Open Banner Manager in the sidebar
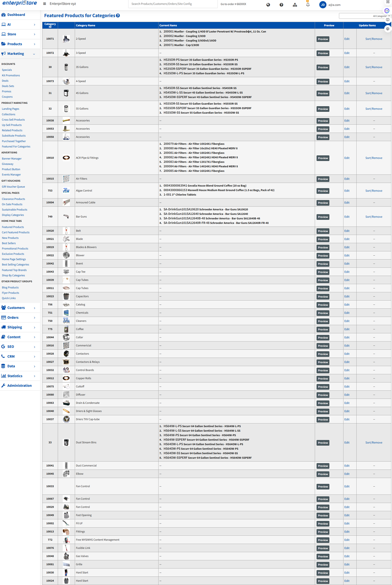This screenshot has height=585, width=392. pos(12,159)
